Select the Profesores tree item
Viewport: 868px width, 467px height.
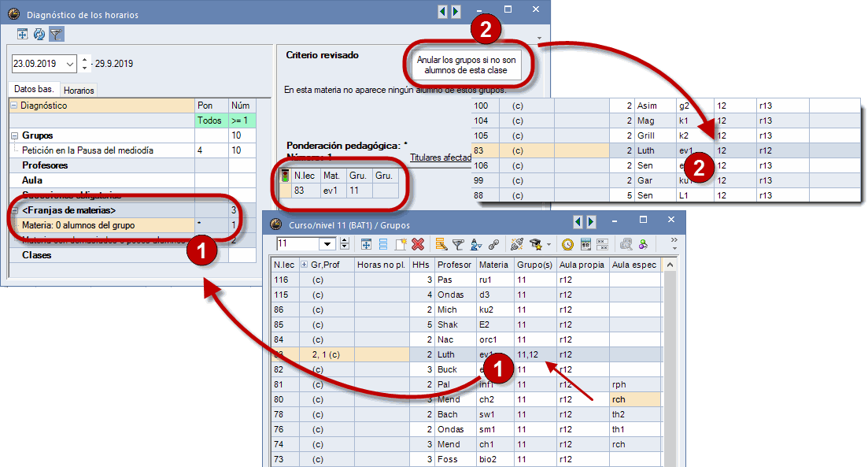click(x=45, y=165)
